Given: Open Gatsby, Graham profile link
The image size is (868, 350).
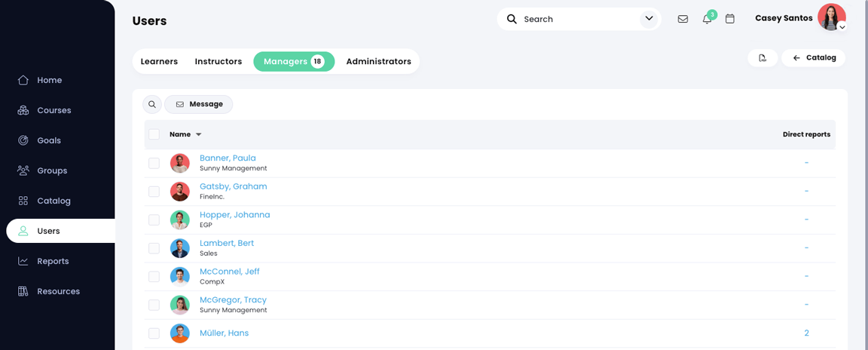Looking at the screenshot, I should pyautogui.click(x=233, y=186).
